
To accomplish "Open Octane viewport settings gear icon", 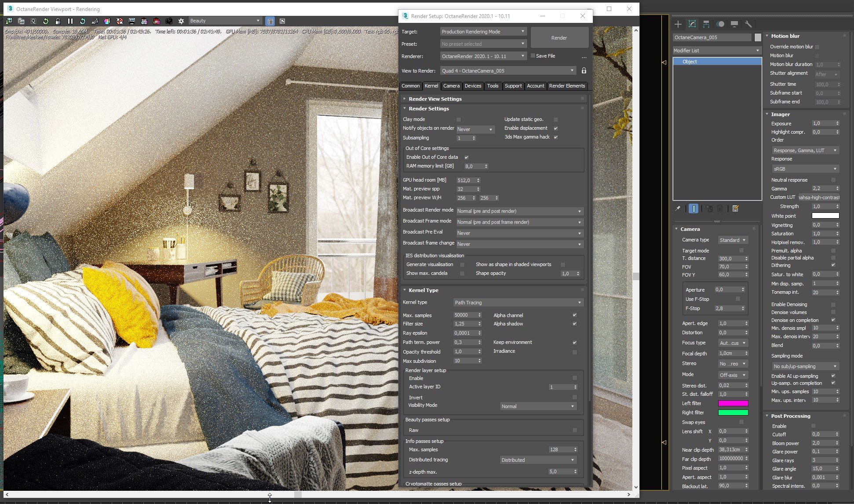I will pyautogui.click(x=181, y=21).
